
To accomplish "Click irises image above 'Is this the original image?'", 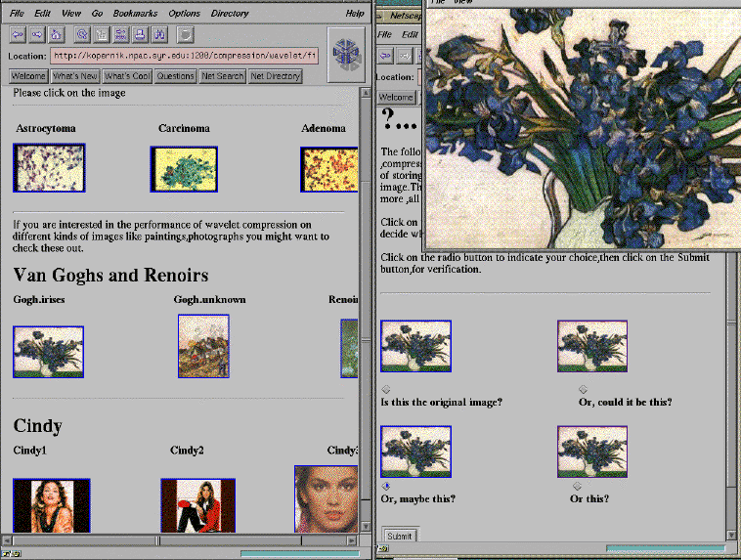I will (415, 346).
